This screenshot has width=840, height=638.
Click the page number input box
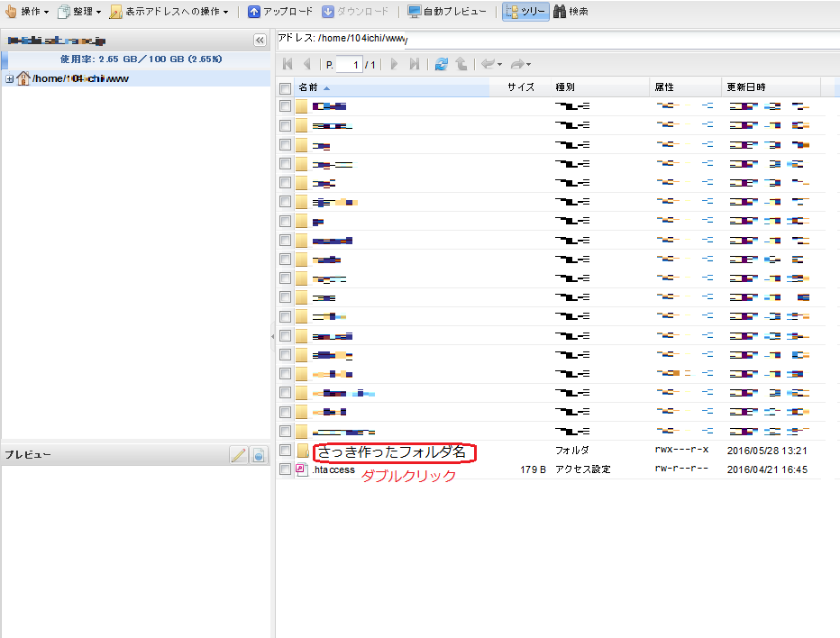click(349, 65)
